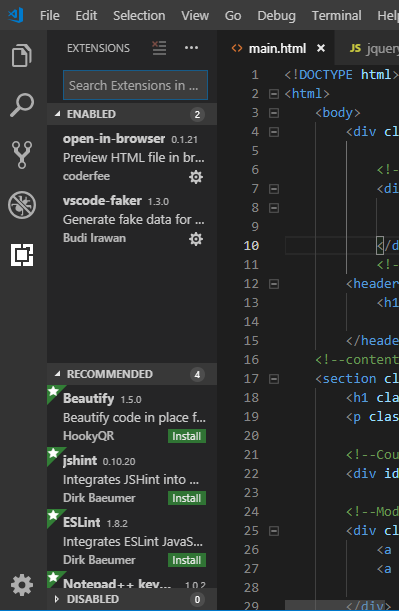Click the main.html file type icon
The width and height of the screenshot is (399, 611).
(237, 48)
